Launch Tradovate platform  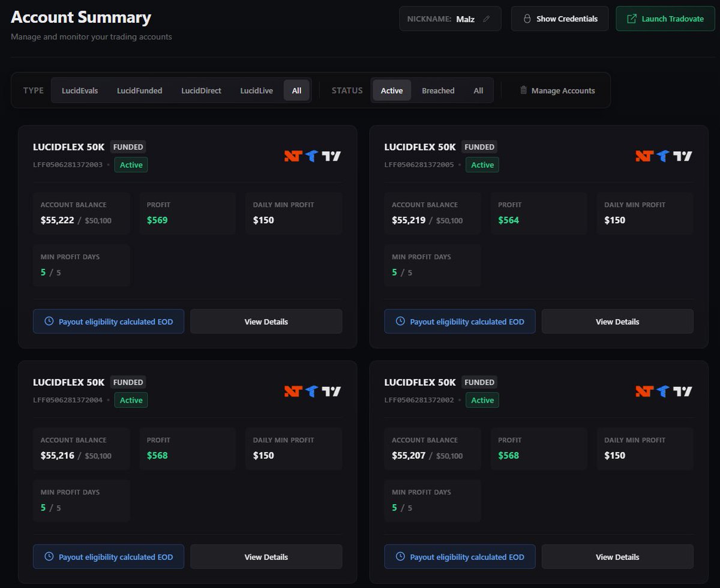[x=665, y=19]
